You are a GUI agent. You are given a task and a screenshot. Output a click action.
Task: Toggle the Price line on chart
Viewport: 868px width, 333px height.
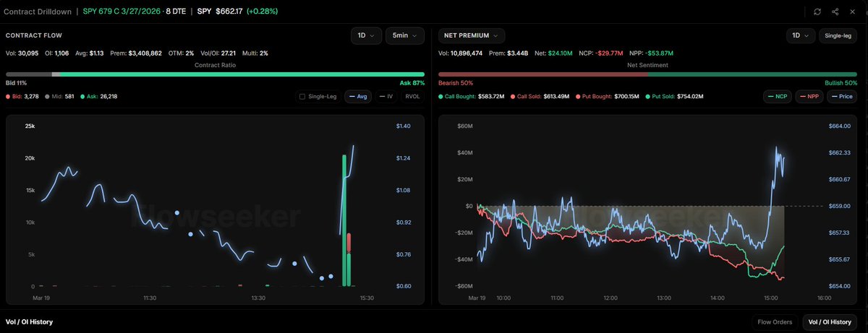tap(843, 96)
